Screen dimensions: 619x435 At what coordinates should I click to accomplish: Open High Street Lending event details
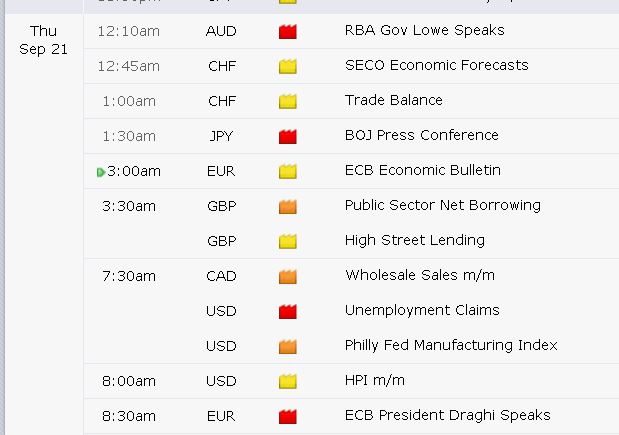[x=414, y=241]
